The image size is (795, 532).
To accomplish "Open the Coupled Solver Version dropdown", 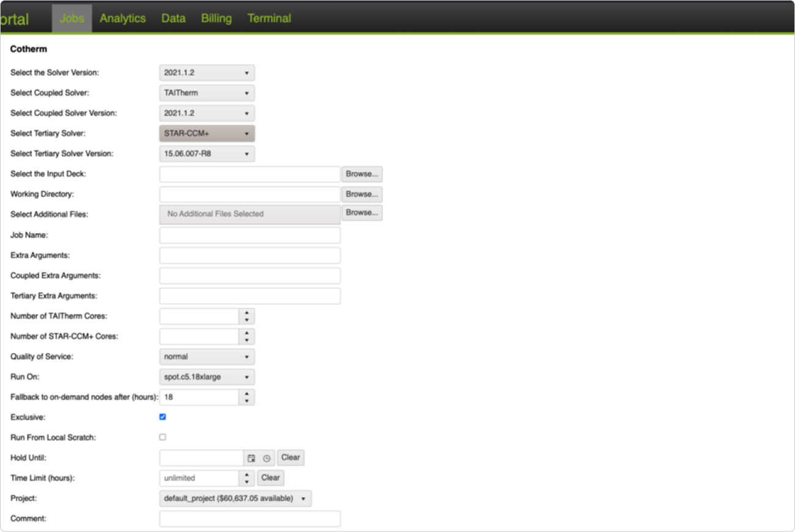I will point(207,113).
